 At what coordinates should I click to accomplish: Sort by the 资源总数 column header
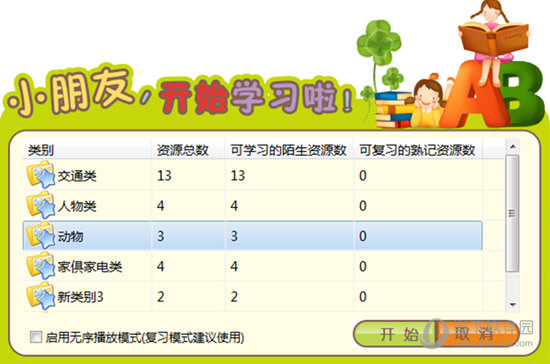click(188, 150)
